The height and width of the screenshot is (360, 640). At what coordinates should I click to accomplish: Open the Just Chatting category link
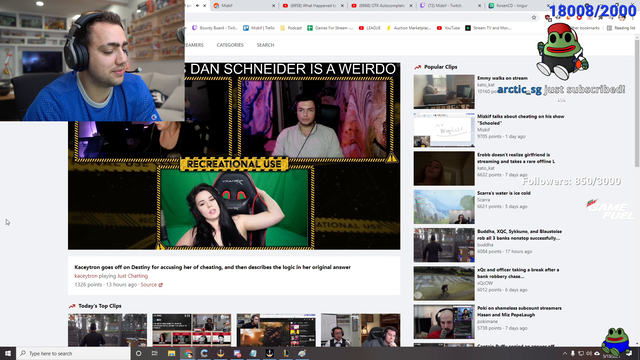[x=133, y=276]
